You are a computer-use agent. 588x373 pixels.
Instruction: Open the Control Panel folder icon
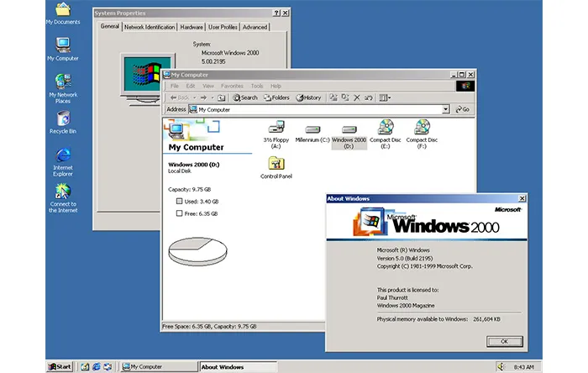tap(276, 164)
